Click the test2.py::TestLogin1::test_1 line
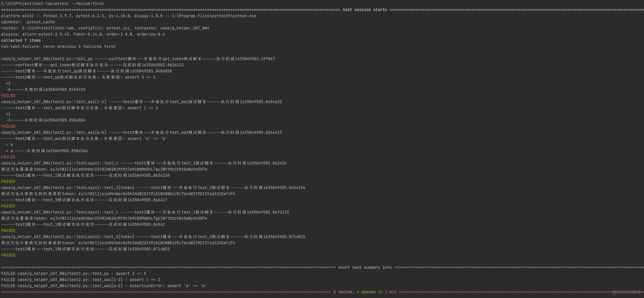Screen dimensions: 644x298 (x=145, y=212)
